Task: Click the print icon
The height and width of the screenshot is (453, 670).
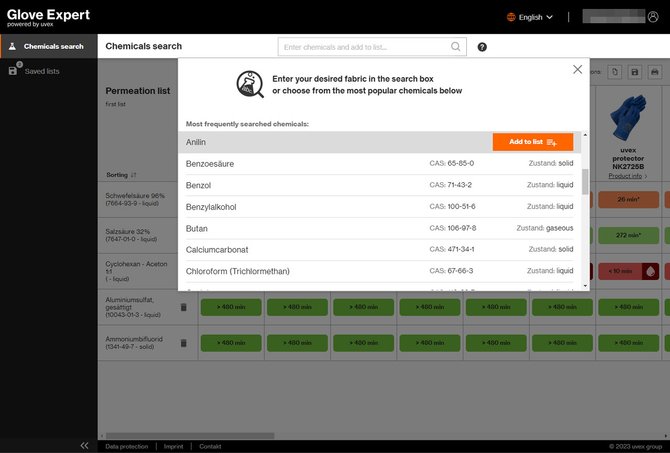Action: (x=655, y=72)
